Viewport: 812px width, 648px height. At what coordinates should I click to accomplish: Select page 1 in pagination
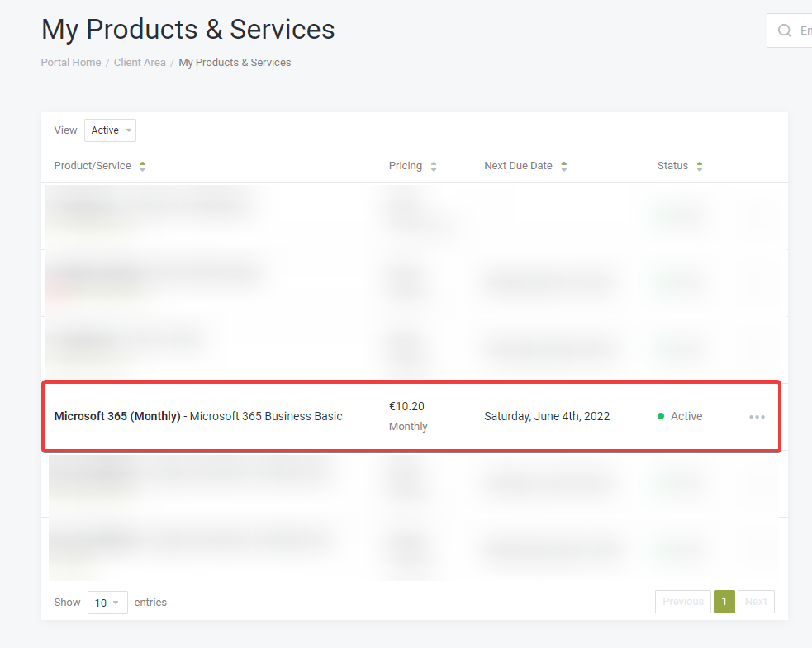[724, 602]
